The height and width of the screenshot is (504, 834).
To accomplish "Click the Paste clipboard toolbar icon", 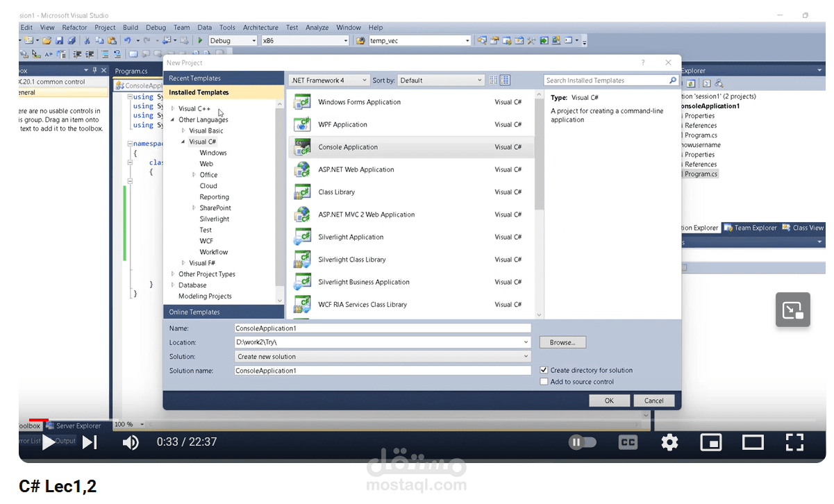I will tap(112, 40).
